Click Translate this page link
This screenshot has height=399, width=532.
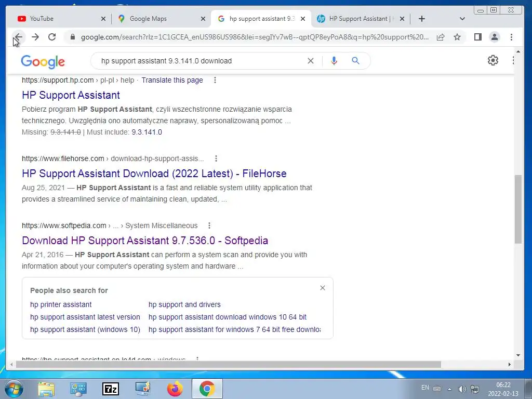click(x=172, y=80)
